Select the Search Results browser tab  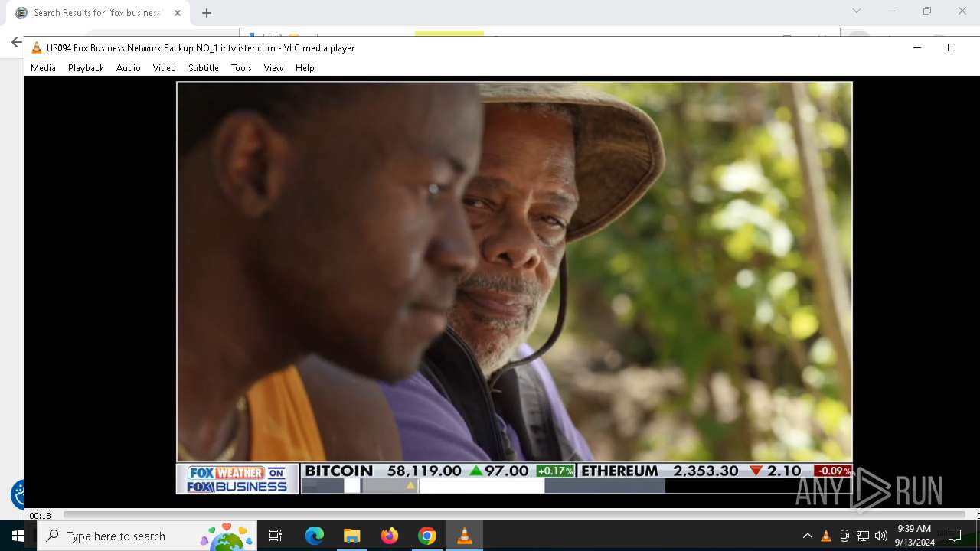97,13
